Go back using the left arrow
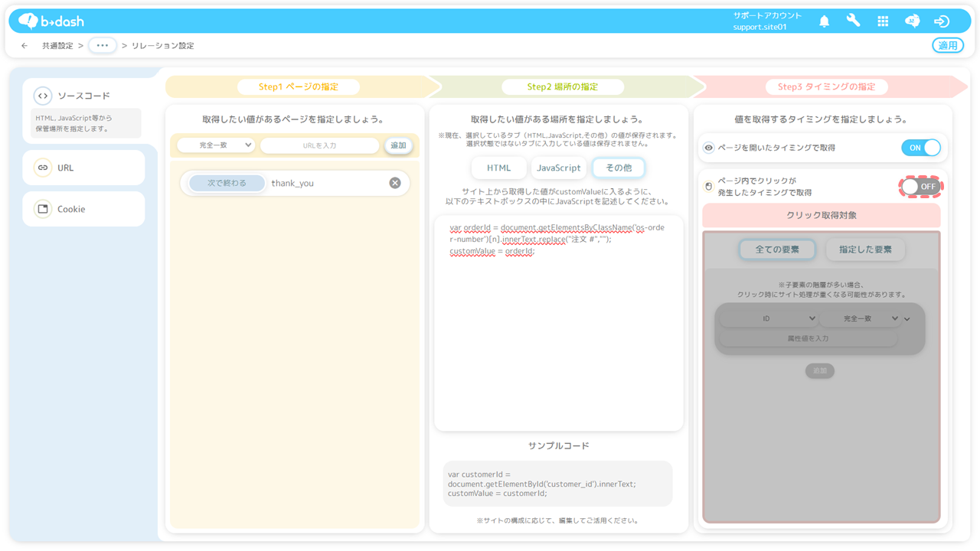Screen dimensions: 980x551 [24, 46]
